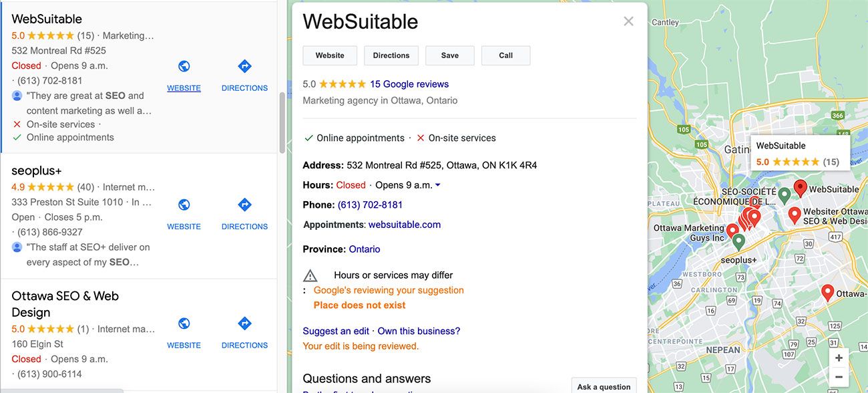Open Ottawa SEO & Web Design globe icon
This screenshot has width=868, height=393.
click(184, 323)
